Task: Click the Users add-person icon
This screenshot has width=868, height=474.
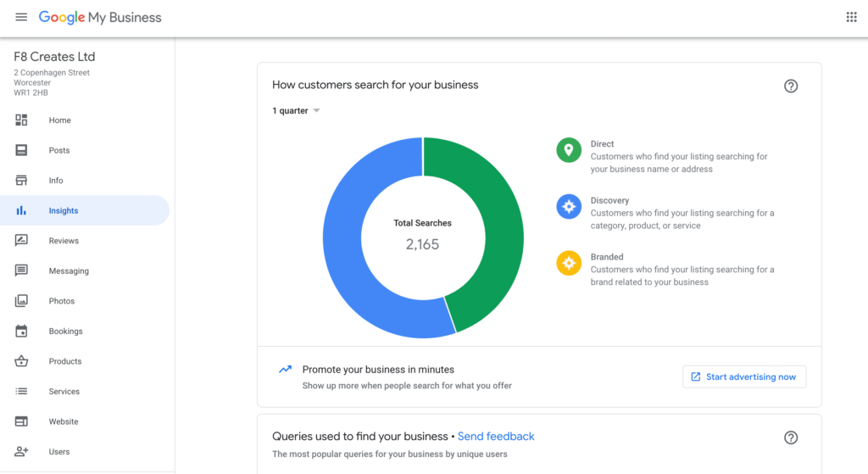Action: point(21,451)
